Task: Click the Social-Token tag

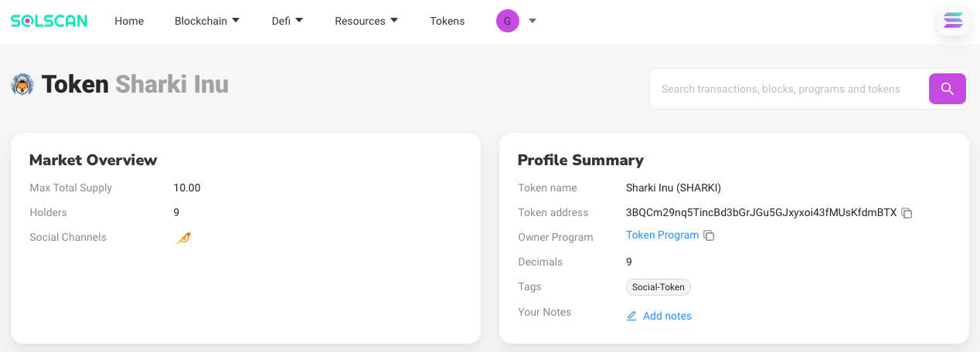Action: click(658, 287)
